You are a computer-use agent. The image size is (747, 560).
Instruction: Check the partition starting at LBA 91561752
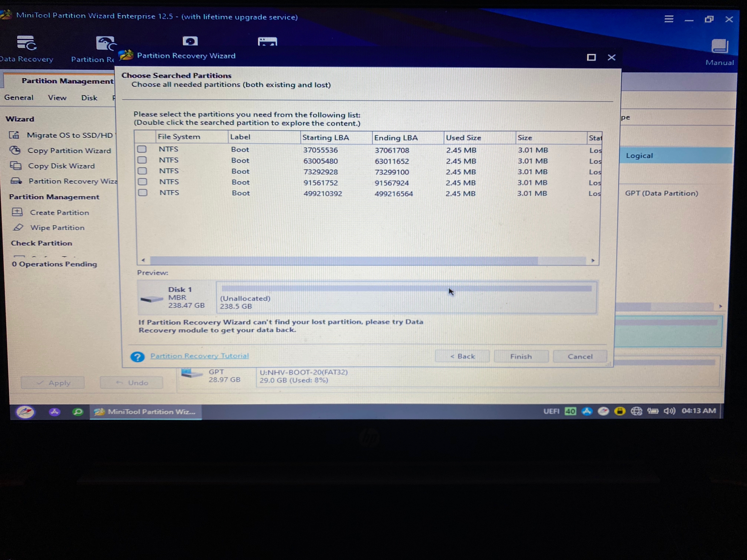tap(143, 182)
